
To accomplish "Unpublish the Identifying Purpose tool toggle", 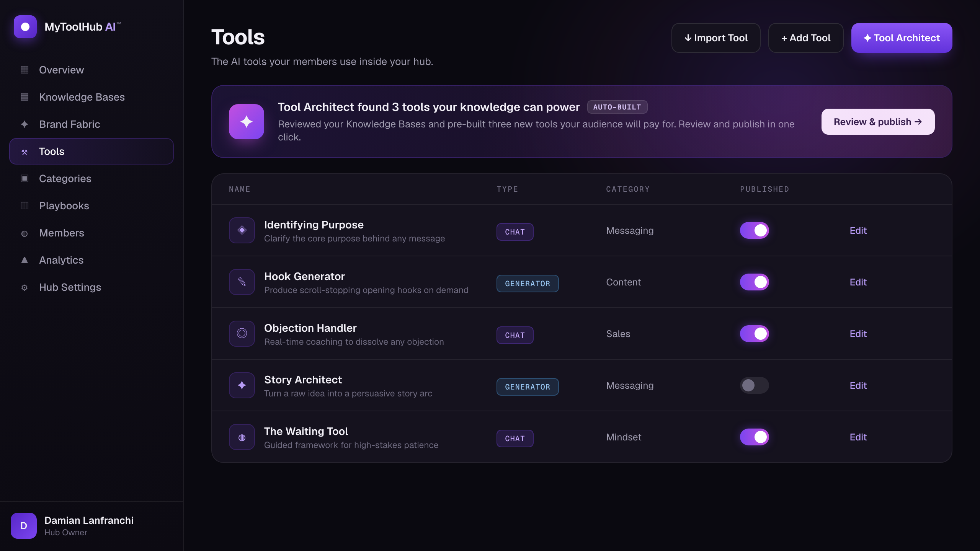I will click(x=754, y=230).
